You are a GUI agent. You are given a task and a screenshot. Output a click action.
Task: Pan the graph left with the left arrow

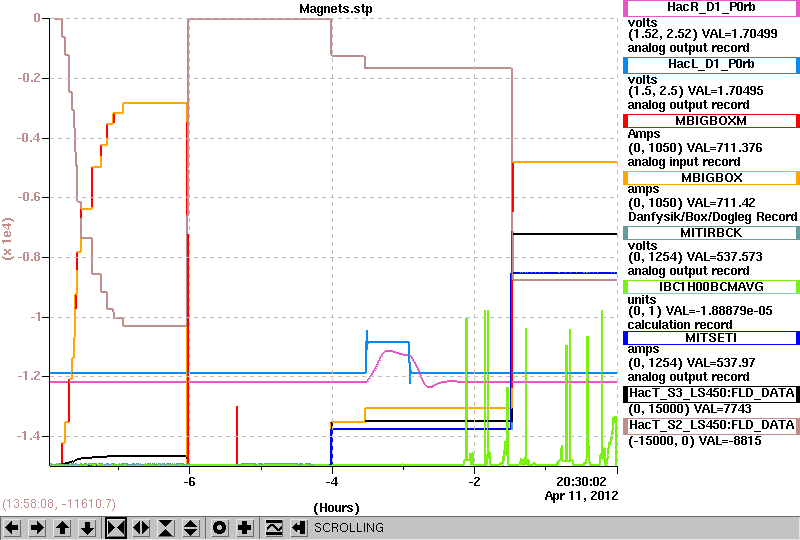pyautogui.click(x=12, y=528)
